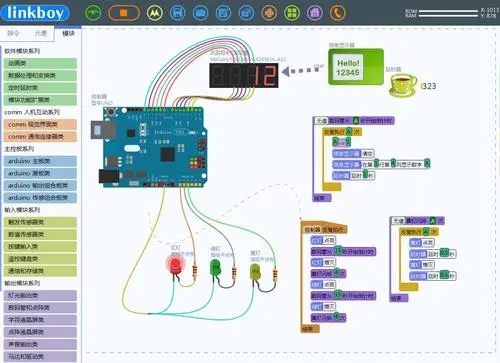The height and width of the screenshot is (363, 500).
Task: Expand the 灯光输出类 output category
Action: [40, 295]
